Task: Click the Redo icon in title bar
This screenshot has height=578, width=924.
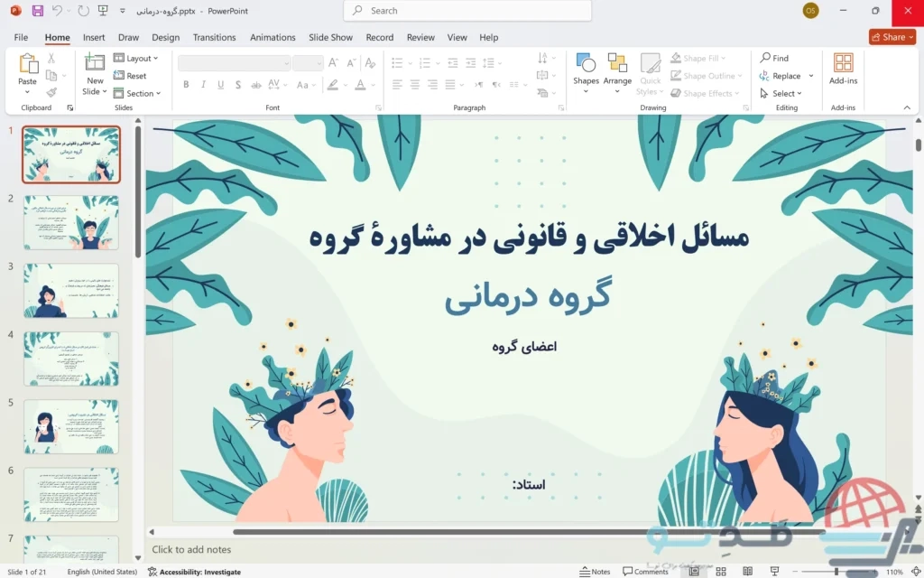Action: point(83,11)
